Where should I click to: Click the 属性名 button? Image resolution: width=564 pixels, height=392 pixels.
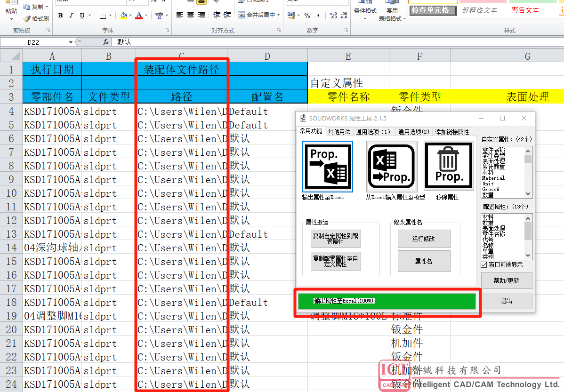(x=424, y=262)
